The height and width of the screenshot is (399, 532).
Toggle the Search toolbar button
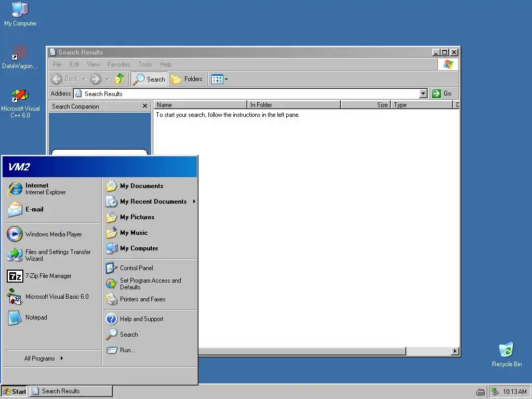[x=149, y=79]
